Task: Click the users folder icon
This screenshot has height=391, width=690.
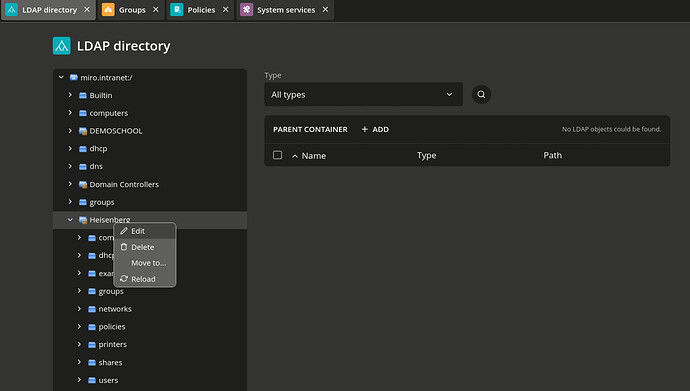Action: (x=92, y=380)
